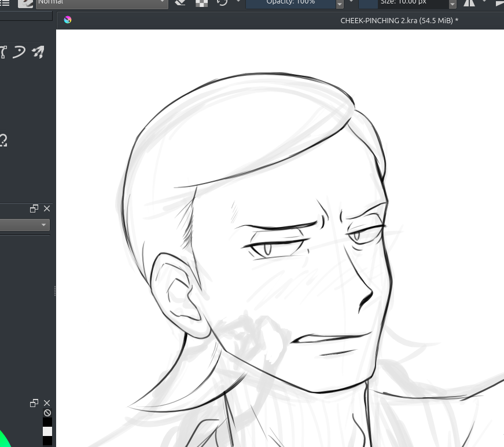Open the brush Size dropdown arrow

453,3
